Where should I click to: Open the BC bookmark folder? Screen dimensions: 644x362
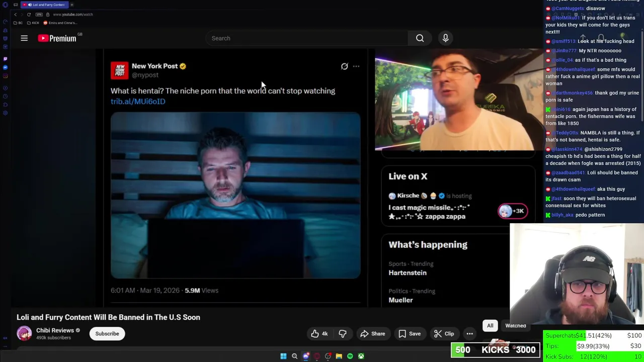[x=18, y=23]
